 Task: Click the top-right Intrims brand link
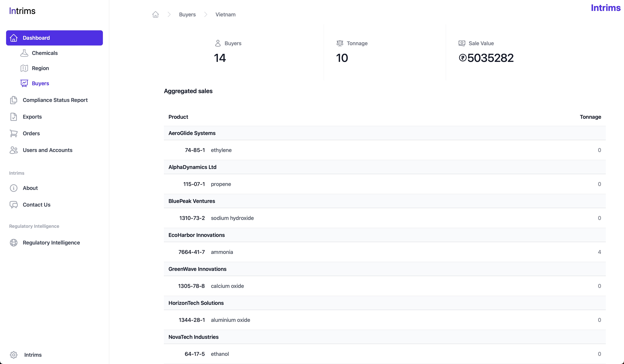605,8
